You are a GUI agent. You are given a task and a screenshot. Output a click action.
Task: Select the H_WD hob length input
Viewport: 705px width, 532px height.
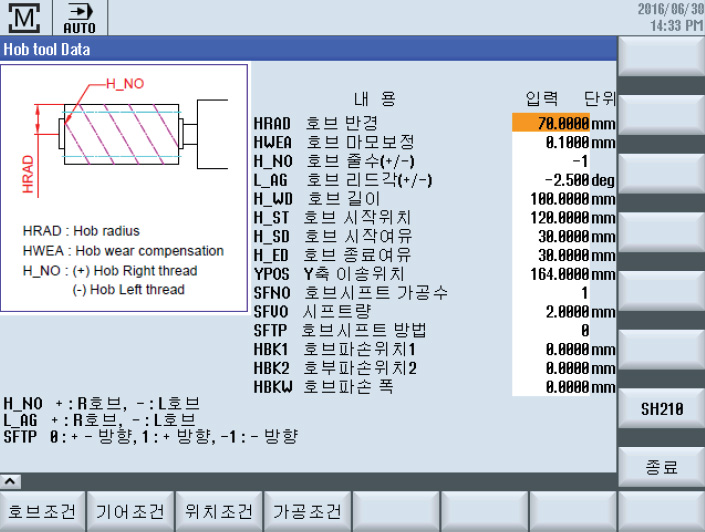coord(551,198)
